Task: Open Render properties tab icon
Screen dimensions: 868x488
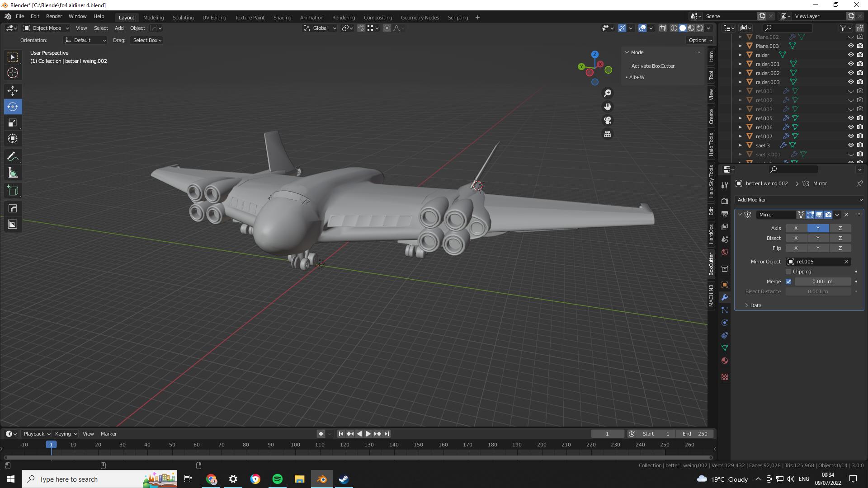Action: point(725,201)
